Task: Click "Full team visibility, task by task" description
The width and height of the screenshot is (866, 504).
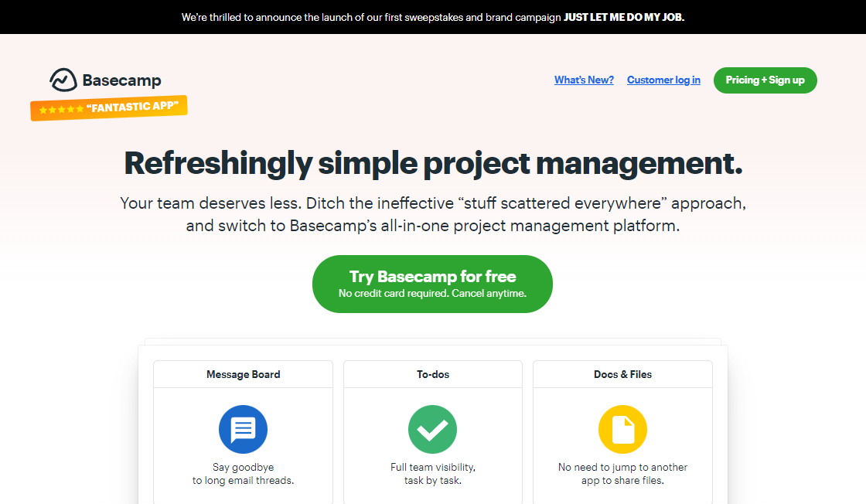Action: [432, 474]
